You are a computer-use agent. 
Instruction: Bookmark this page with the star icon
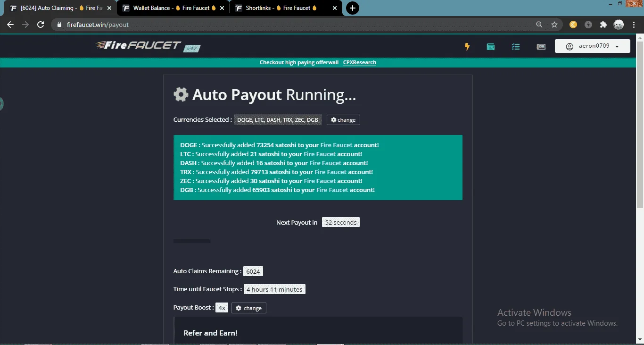pyautogui.click(x=554, y=25)
